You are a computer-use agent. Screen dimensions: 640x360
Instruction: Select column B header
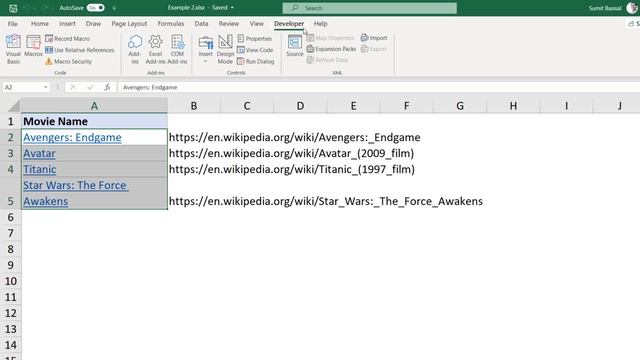[194, 106]
